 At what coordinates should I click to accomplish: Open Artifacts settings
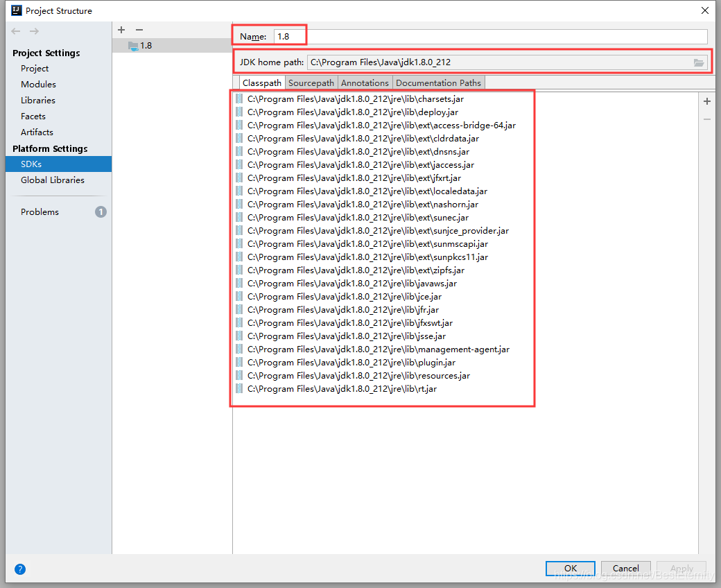pos(37,132)
